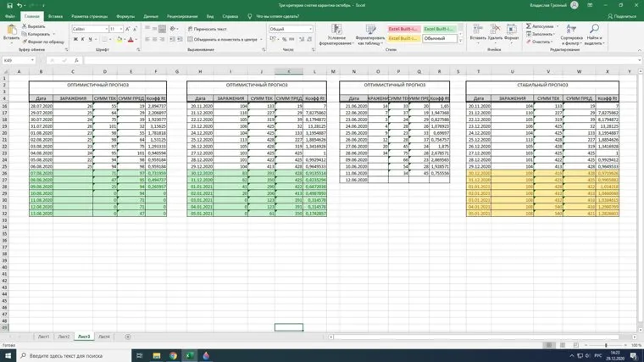Toggle italic (К) formatting

82,40
